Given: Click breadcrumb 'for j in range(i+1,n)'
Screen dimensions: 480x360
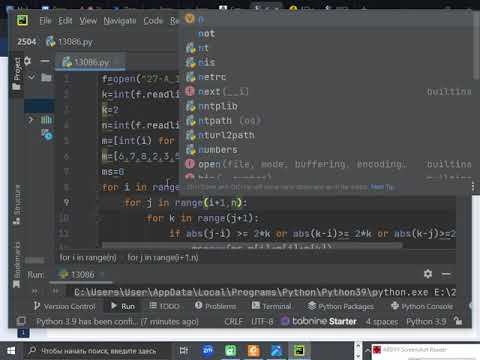Looking at the screenshot, I should click(163, 258).
